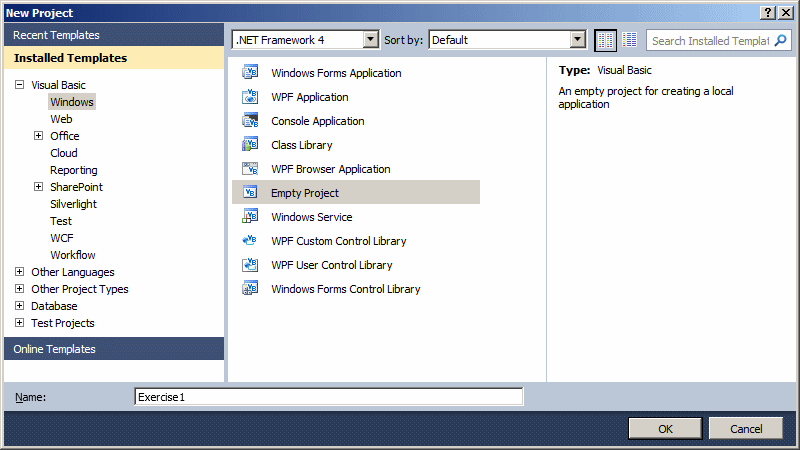Image resolution: width=800 pixels, height=450 pixels.
Task: Expand the SharePoint tree node
Action: [38, 186]
